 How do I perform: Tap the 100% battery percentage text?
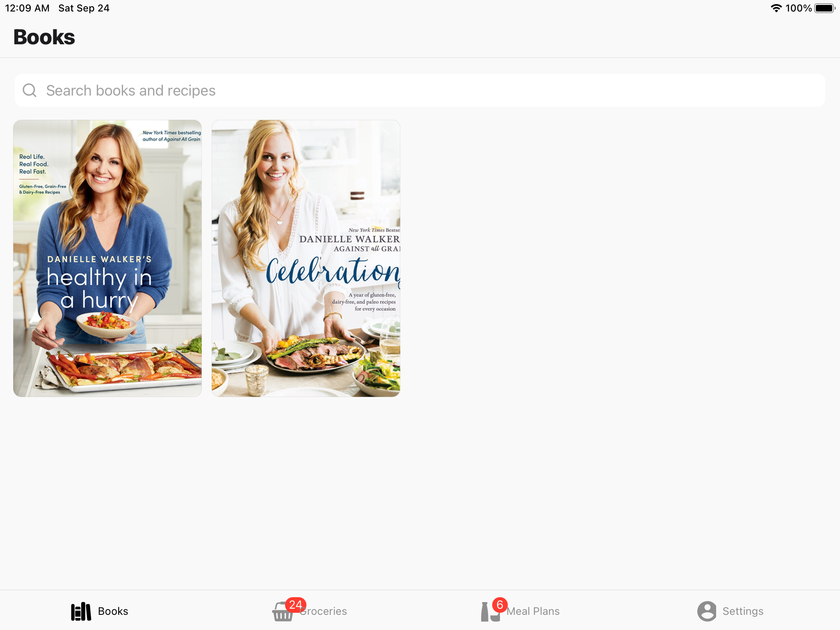799,8
